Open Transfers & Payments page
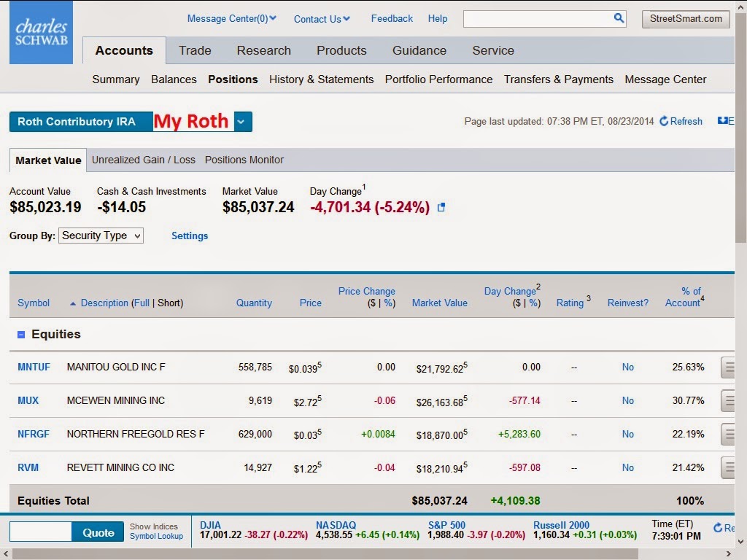Screen dimensions: 747x560 click(x=559, y=79)
